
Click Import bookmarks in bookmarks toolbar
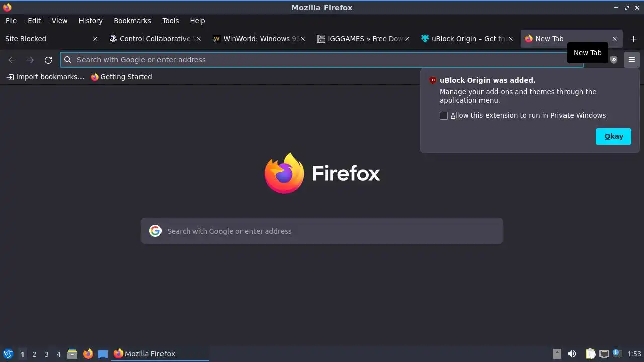[45, 77]
